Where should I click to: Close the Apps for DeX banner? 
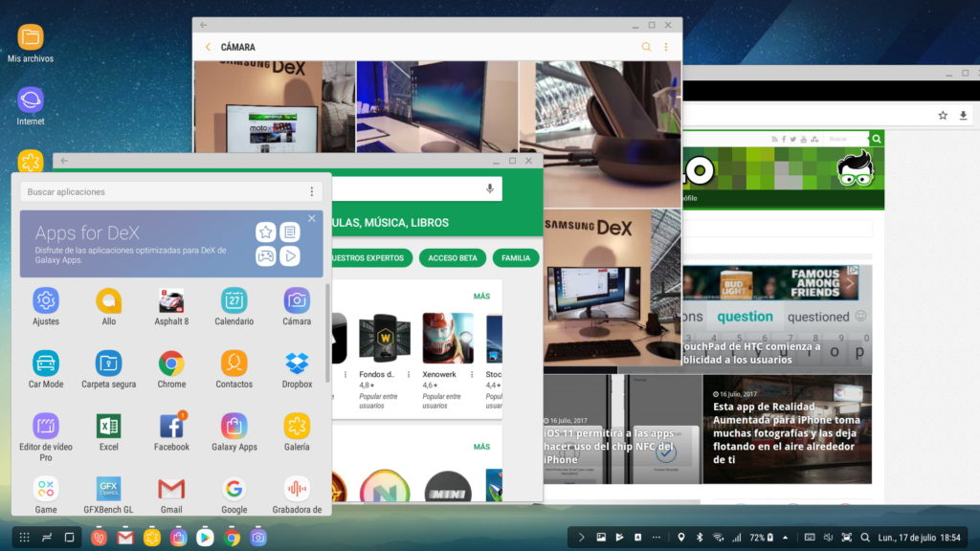(x=312, y=218)
